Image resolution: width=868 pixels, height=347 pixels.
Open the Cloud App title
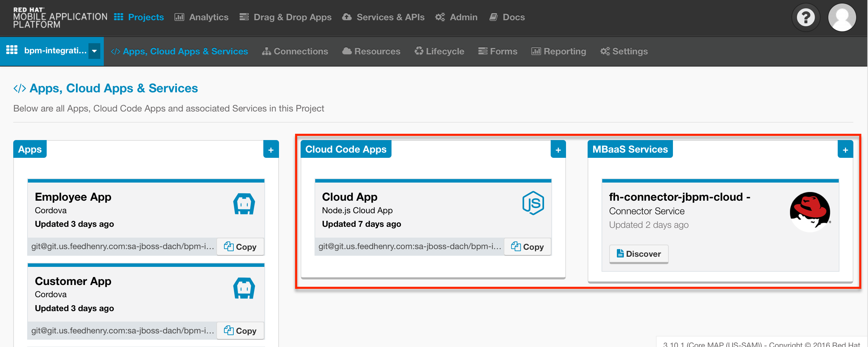coord(350,197)
